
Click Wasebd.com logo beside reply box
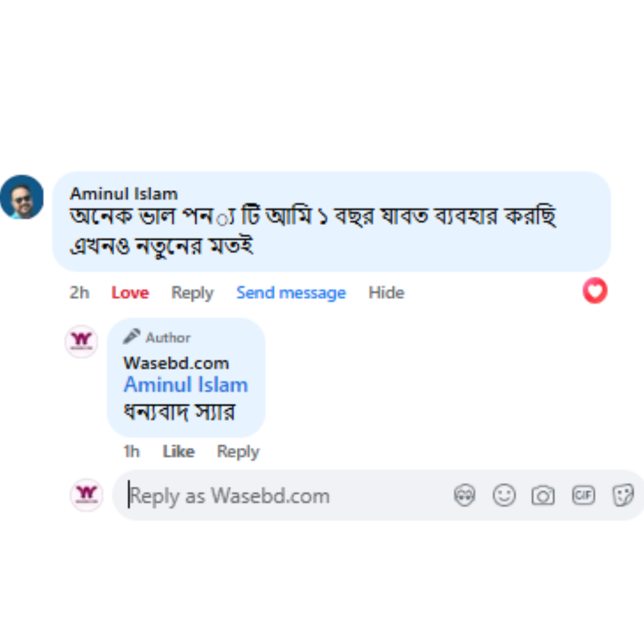[x=86, y=495]
